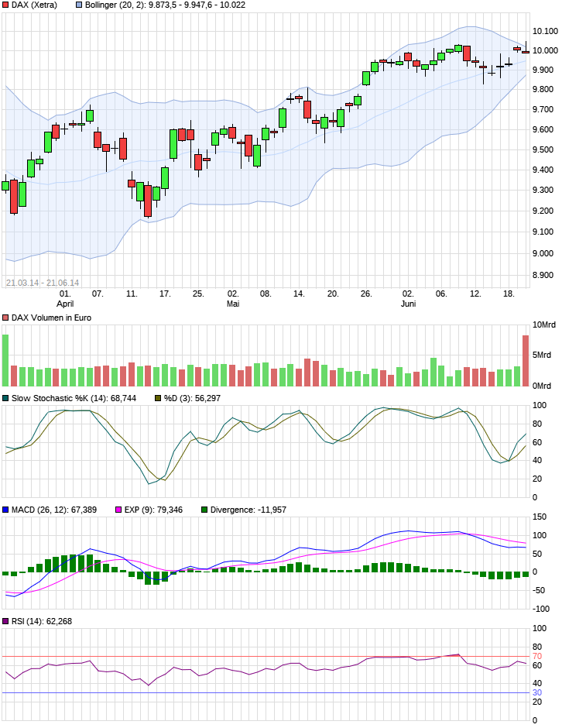Click the 02. Juni axis label
The width and height of the screenshot is (562, 728).
click(408, 298)
